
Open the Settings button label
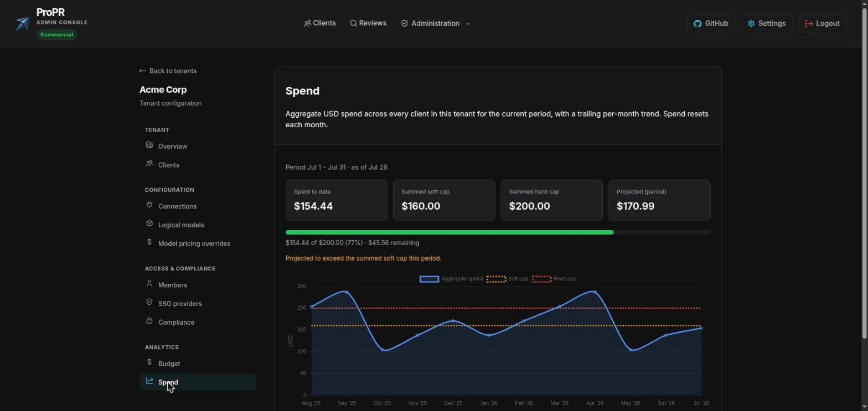772,24
